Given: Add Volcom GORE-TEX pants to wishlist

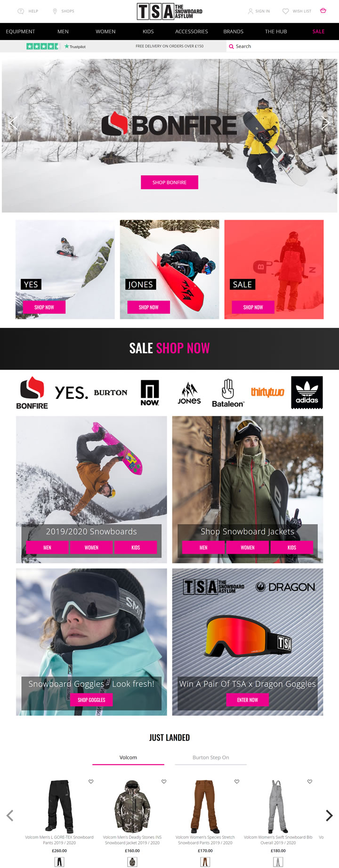Looking at the screenshot, I should (x=91, y=781).
